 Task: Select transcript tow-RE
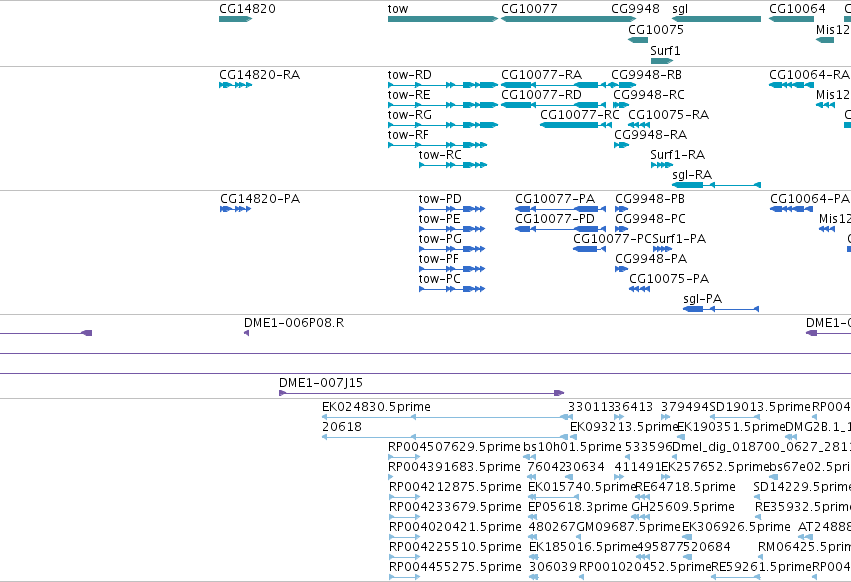(443, 105)
